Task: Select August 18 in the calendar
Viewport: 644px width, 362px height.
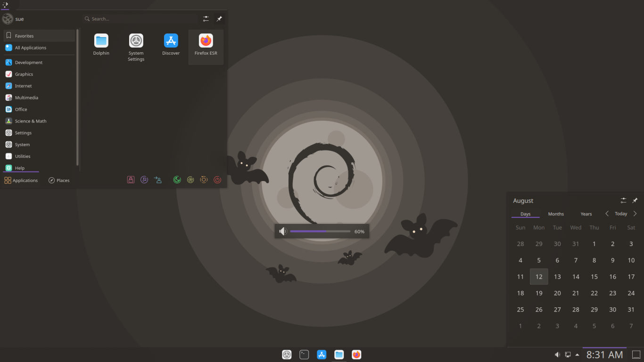Action: point(520,293)
